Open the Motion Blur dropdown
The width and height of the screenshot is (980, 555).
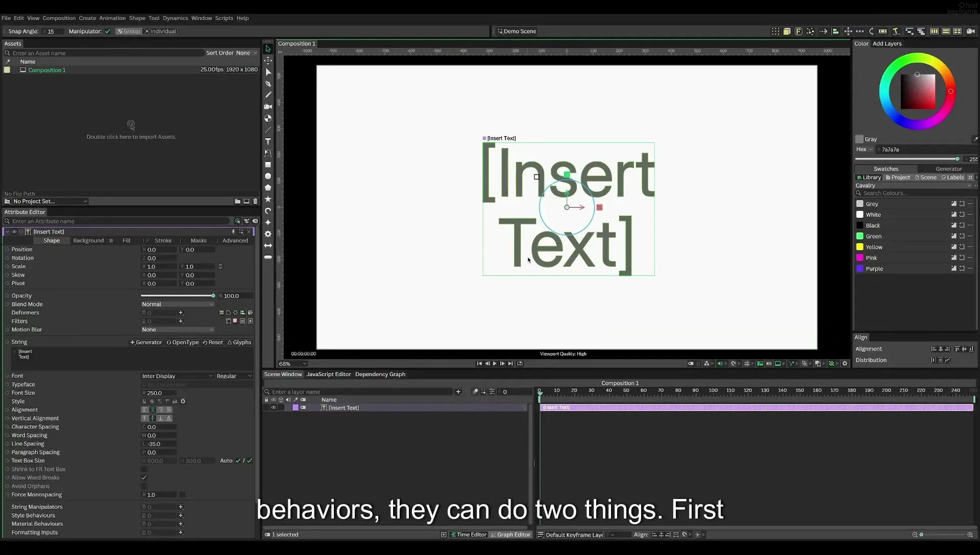coord(178,330)
